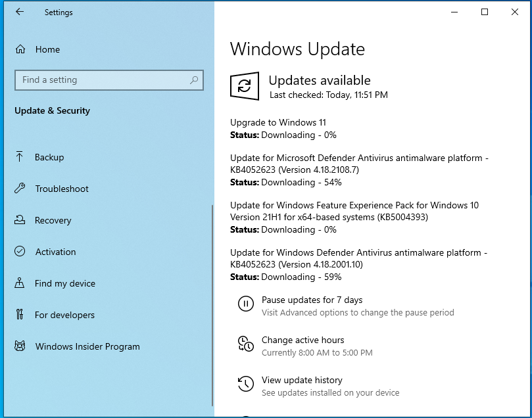Click the Find a setting search box

click(109, 80)
